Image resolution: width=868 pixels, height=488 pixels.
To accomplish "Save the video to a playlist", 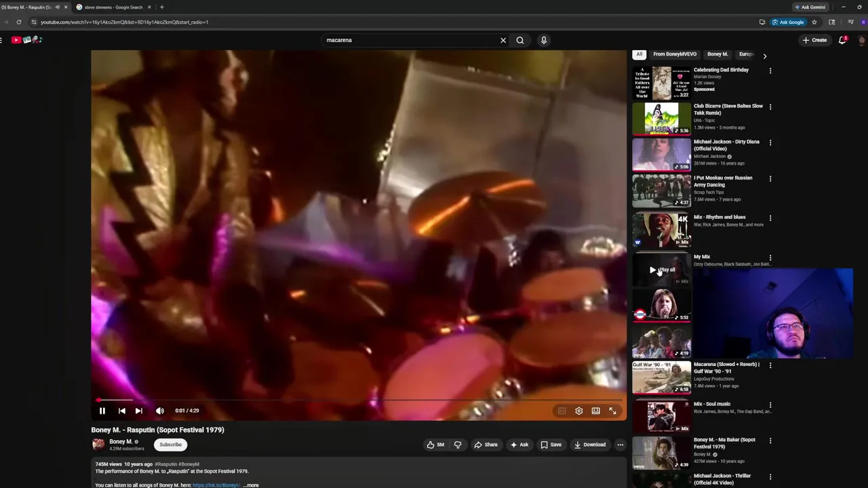I will 551,445.
